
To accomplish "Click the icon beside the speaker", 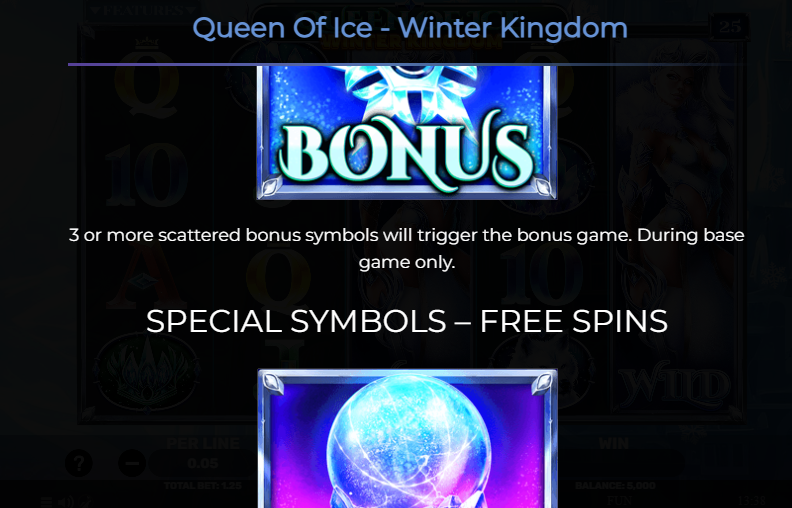I will (x=84, y=501).
